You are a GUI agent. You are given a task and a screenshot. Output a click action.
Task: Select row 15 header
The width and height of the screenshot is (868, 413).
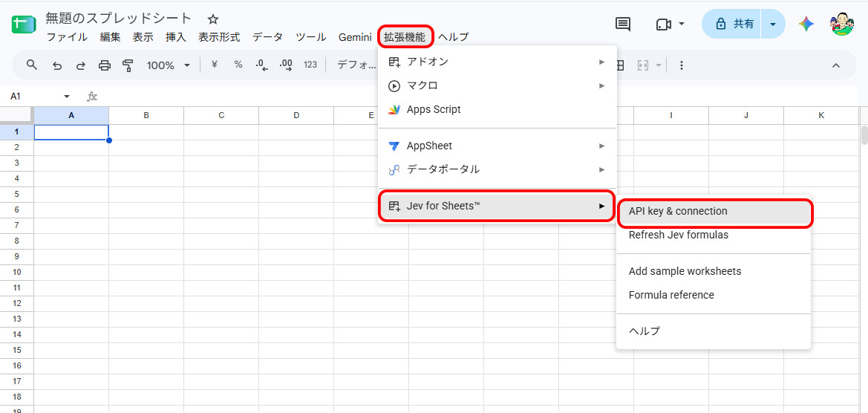tap(16, 351)
